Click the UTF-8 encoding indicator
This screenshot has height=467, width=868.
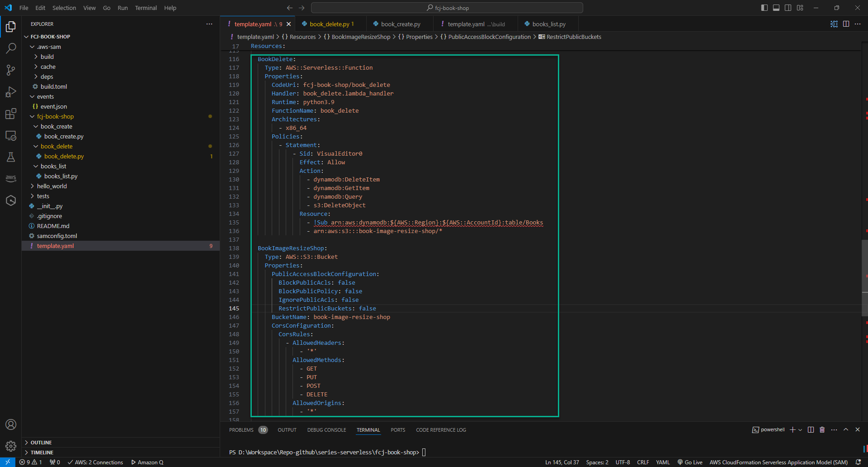[623, 462]
